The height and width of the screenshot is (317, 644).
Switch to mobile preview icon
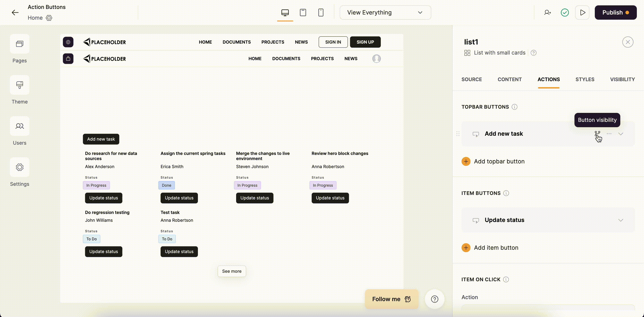(321, 13)
